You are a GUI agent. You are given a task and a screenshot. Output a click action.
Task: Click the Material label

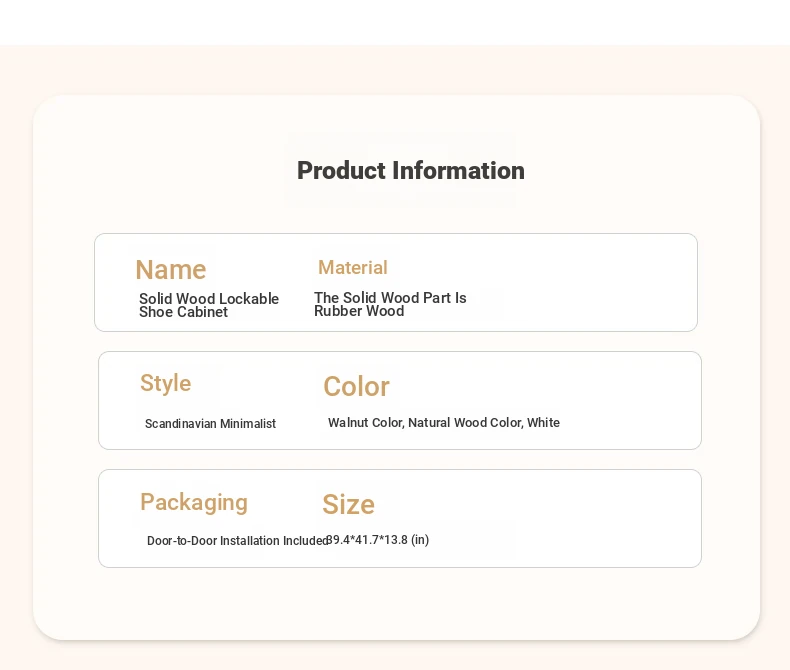pyautogui.click(x=352, y=268)
